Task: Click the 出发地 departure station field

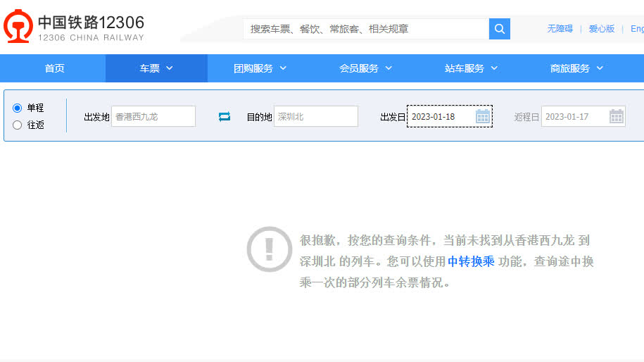Action: click(x=153, y=116)
